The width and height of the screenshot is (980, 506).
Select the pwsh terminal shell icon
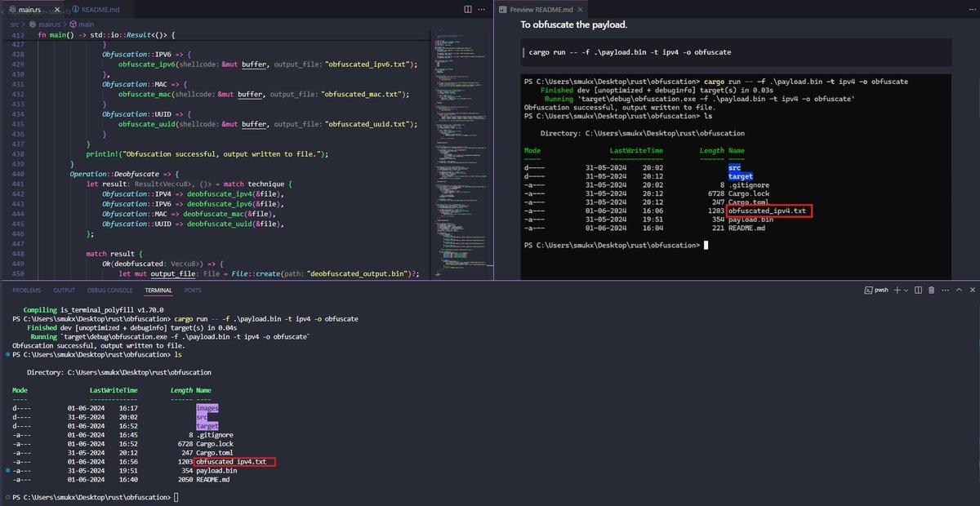point(869,290)
